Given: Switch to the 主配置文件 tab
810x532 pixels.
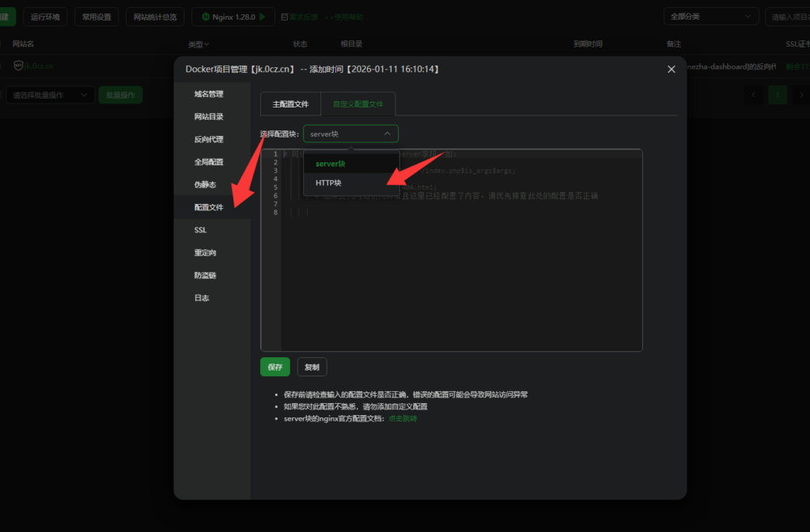Looking at the screenshot, I should coord(290,104).
